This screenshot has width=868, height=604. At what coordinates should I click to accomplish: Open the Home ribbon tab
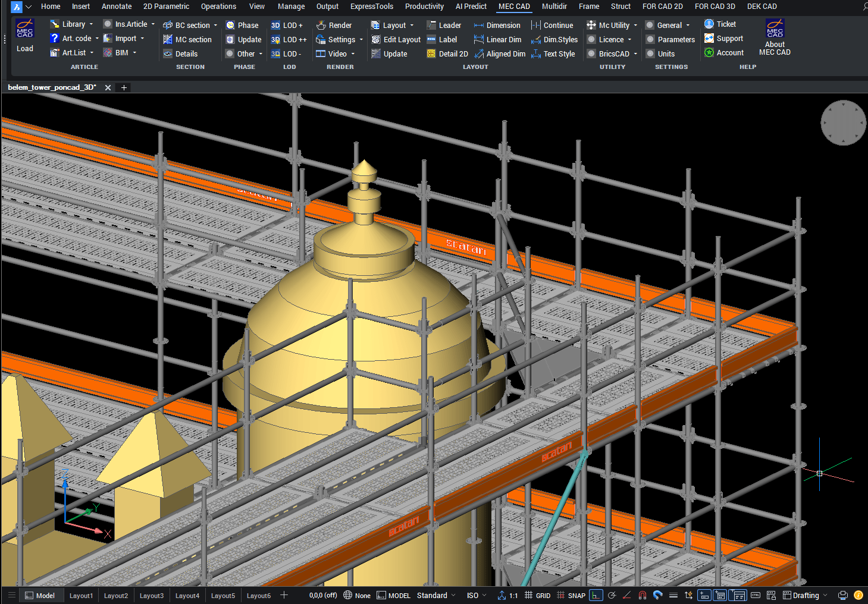point(51,7)
